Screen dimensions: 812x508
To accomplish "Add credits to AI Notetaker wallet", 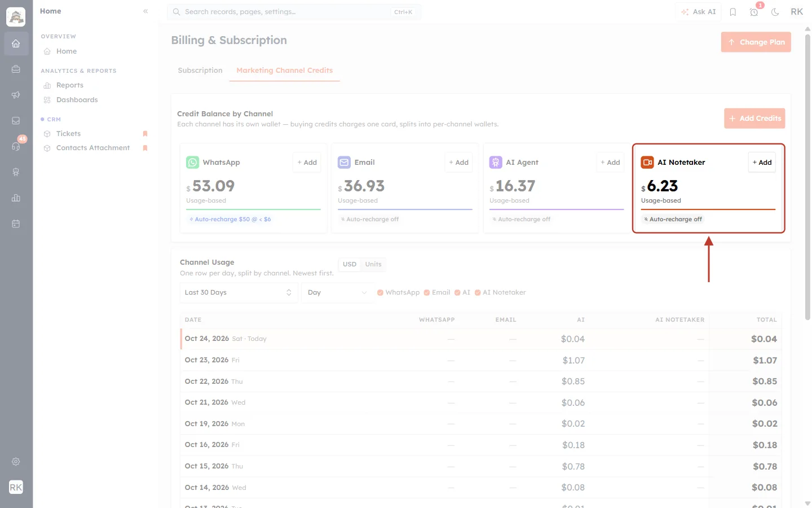I will pyautogui.click(x=762, y=163).
